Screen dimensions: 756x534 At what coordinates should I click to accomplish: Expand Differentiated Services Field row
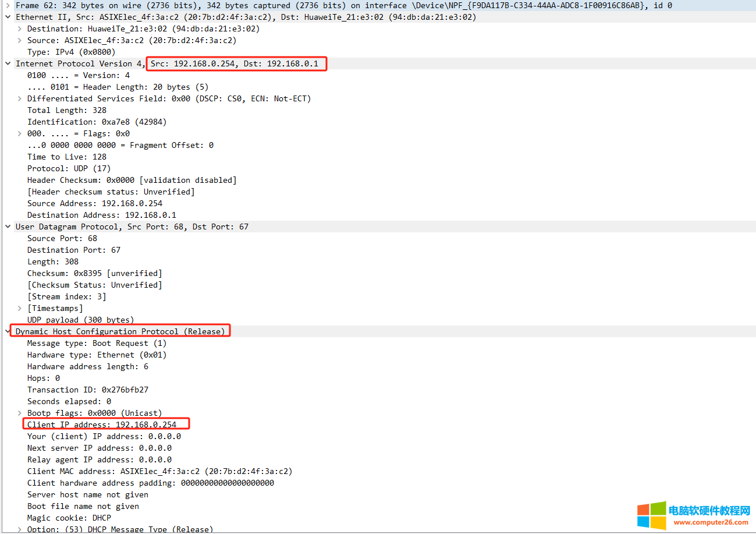coord(20,98)
